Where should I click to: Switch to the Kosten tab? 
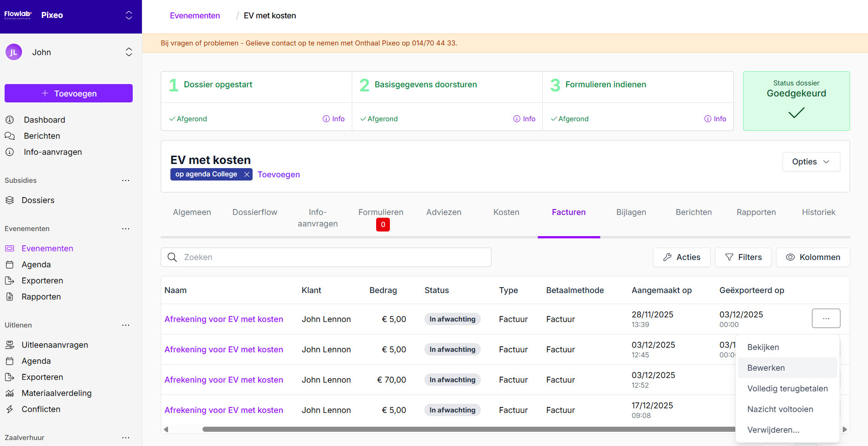(506, 212)
